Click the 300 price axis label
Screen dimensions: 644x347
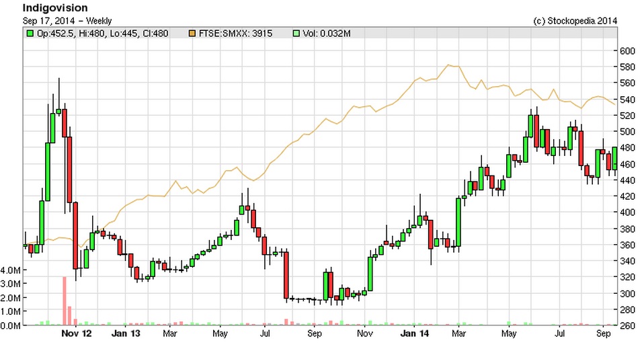click(627, 293)
